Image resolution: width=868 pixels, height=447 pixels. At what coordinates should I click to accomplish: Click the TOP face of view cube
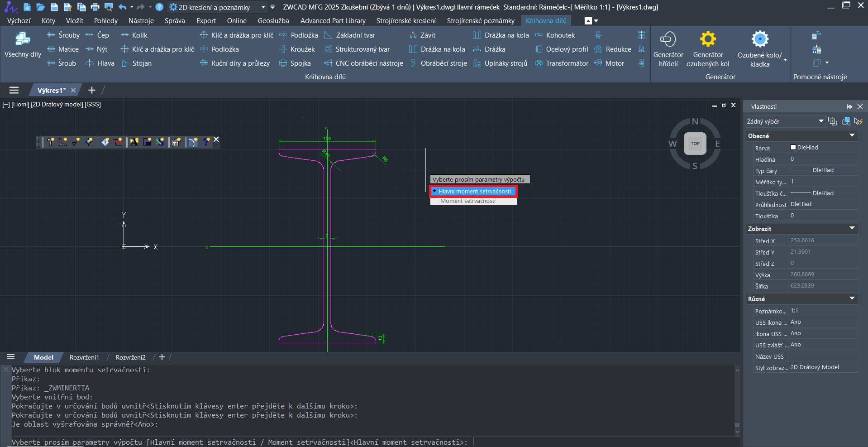tap(695, 144)
